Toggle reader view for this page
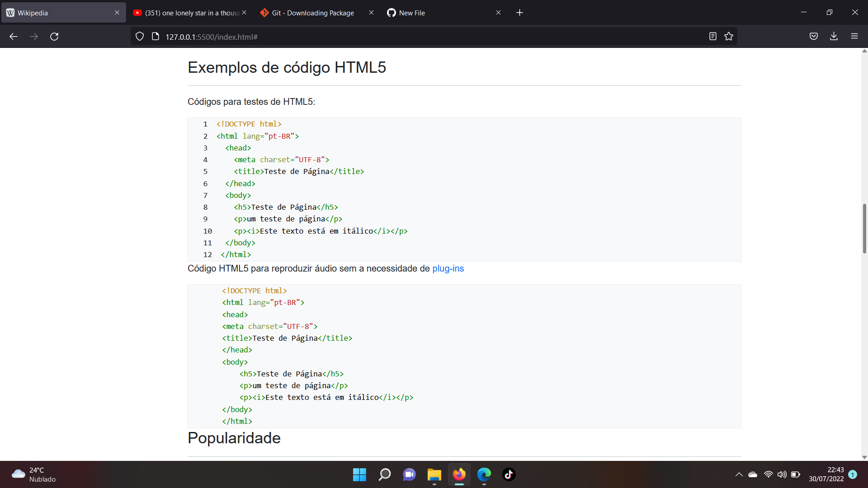Screen dimensions: 868x488 713,36
